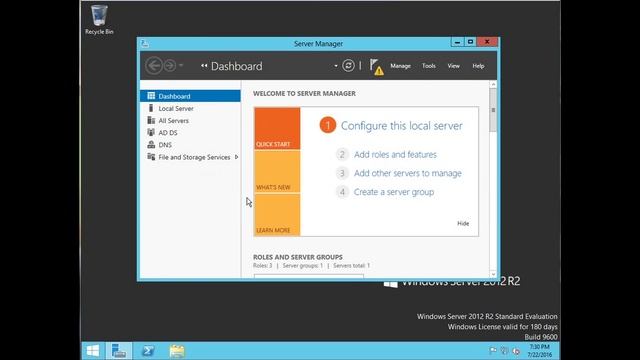Open the Manage menu
The height and width of the screenshot is (360, 640).
(x=400, y=66)
